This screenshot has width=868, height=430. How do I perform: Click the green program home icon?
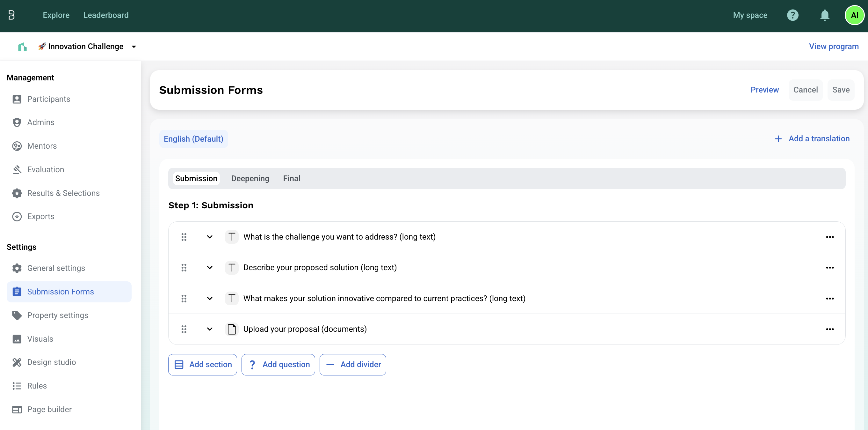(x=22, y=47)
